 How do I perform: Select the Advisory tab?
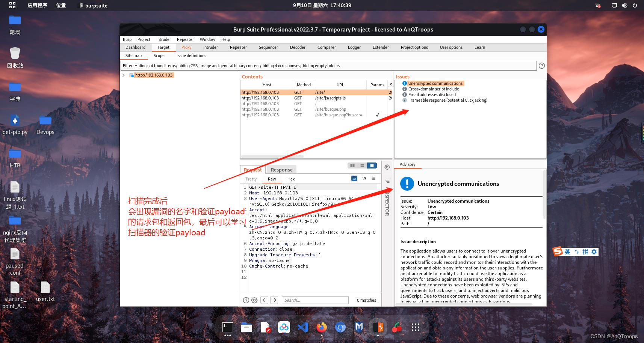[407, 164]
